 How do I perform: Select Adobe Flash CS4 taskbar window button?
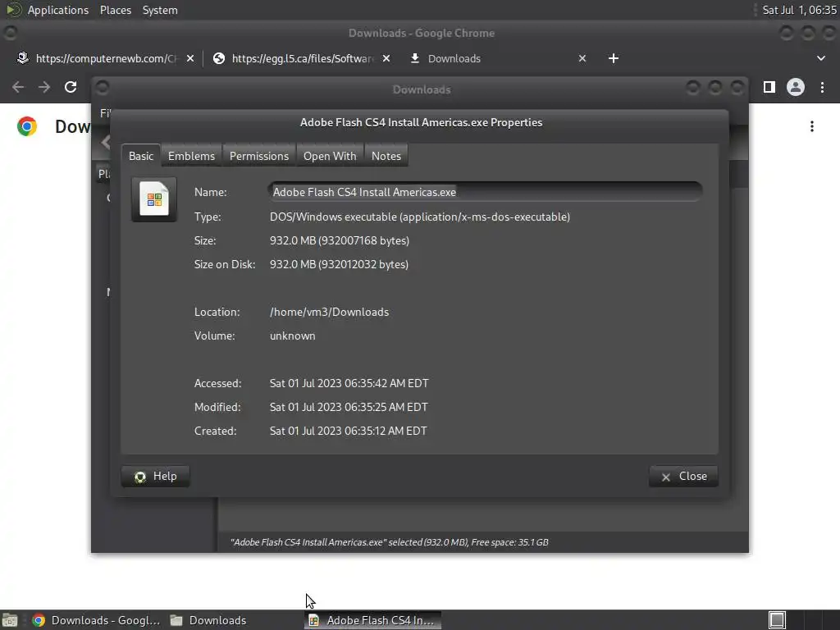coord(373,620)
